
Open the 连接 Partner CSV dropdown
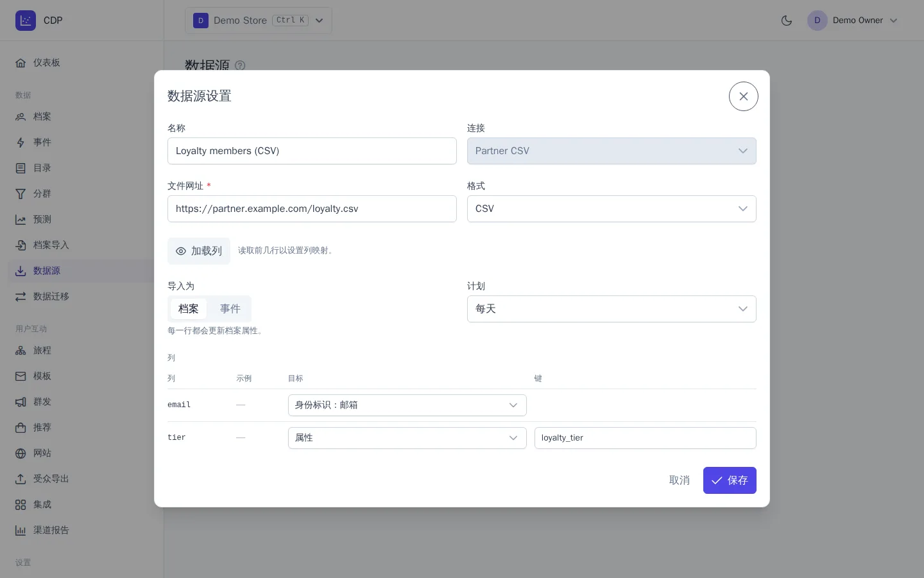pyautogui.click(x=612, y=151)
